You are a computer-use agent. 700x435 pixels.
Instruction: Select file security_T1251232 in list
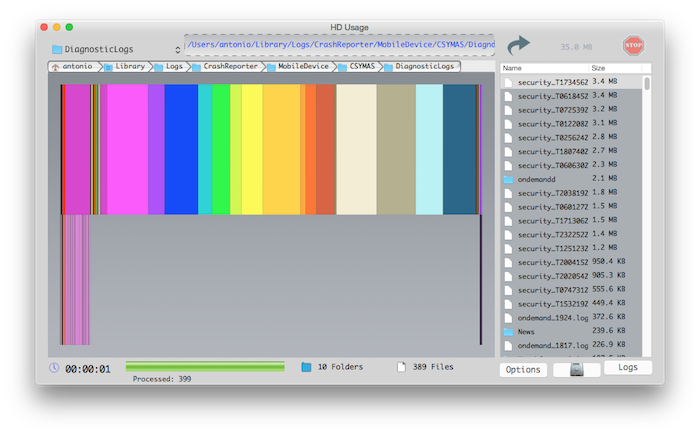pos(571,248)
